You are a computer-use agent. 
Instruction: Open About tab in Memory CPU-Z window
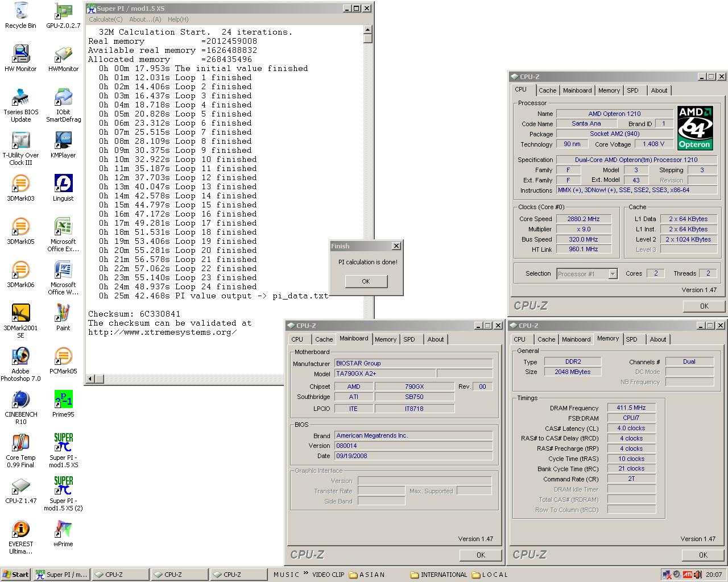coord(657,339)
